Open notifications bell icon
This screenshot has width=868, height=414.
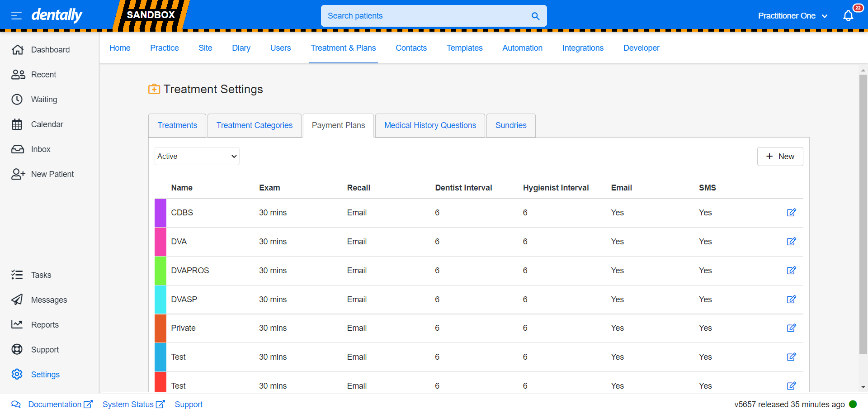(848, 16)
